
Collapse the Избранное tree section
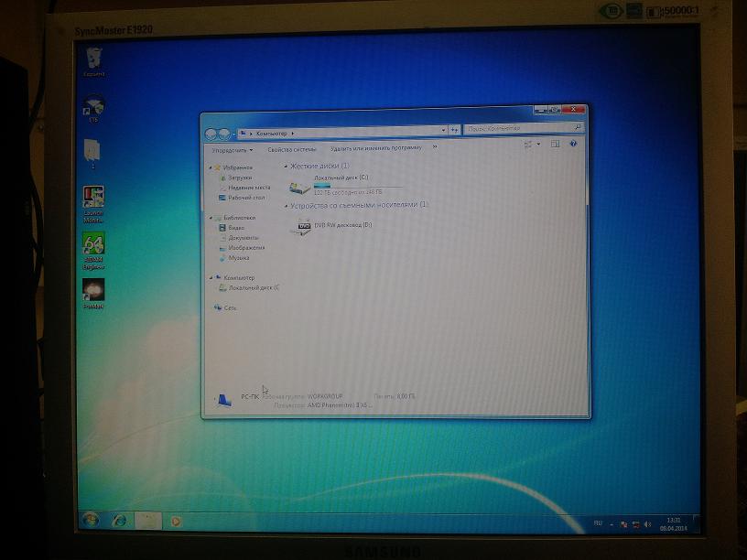tap(211, 167)
